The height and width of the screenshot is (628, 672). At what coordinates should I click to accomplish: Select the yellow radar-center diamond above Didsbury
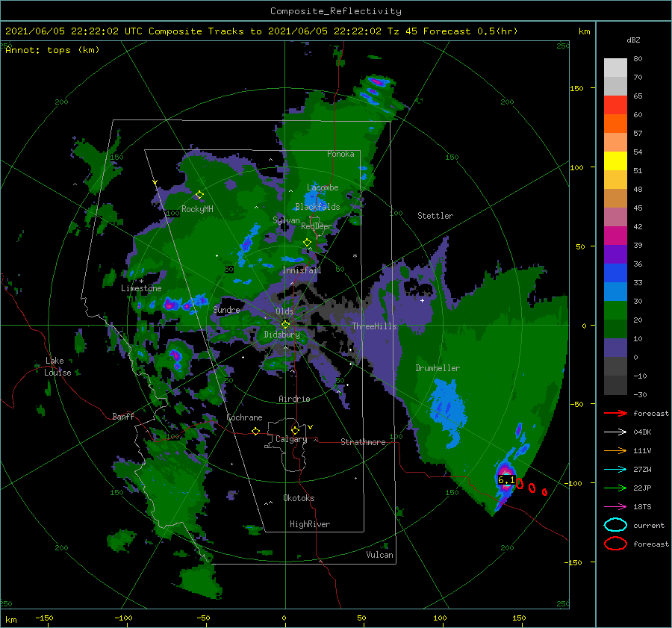point(285,325)
